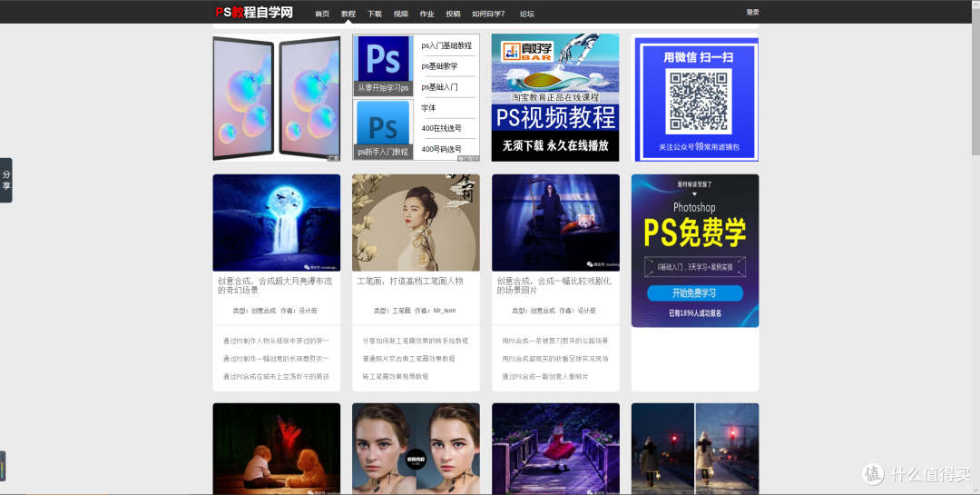Click the 0基础入门，3天学习+案例实操 box
The image size is (980, 495).
(x=695, y=267)
